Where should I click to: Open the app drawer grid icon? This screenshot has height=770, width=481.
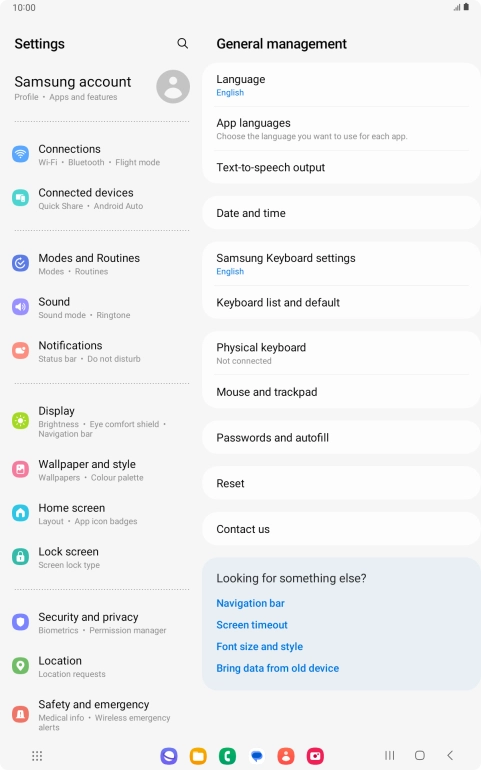(x=37, y=756)
